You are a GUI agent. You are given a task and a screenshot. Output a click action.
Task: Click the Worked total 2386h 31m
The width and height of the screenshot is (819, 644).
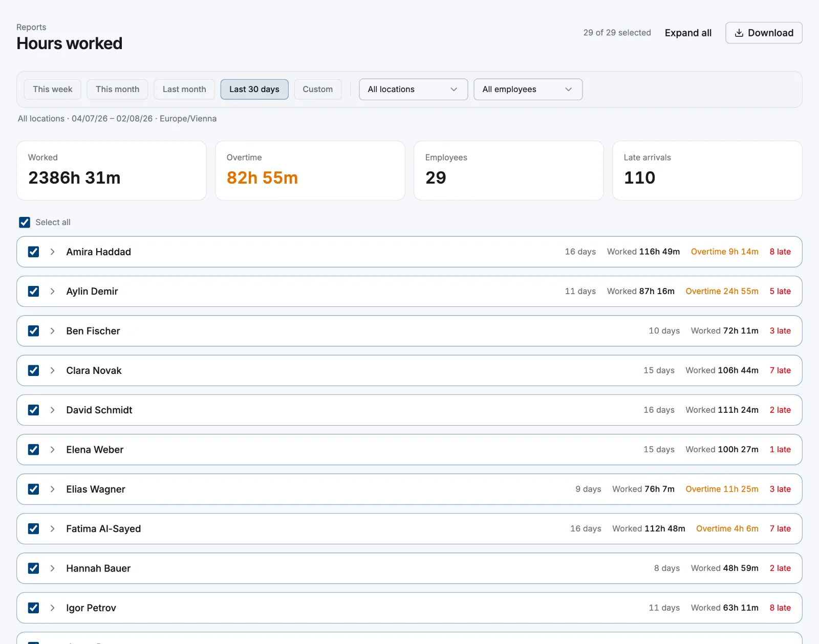pos(74,177)
